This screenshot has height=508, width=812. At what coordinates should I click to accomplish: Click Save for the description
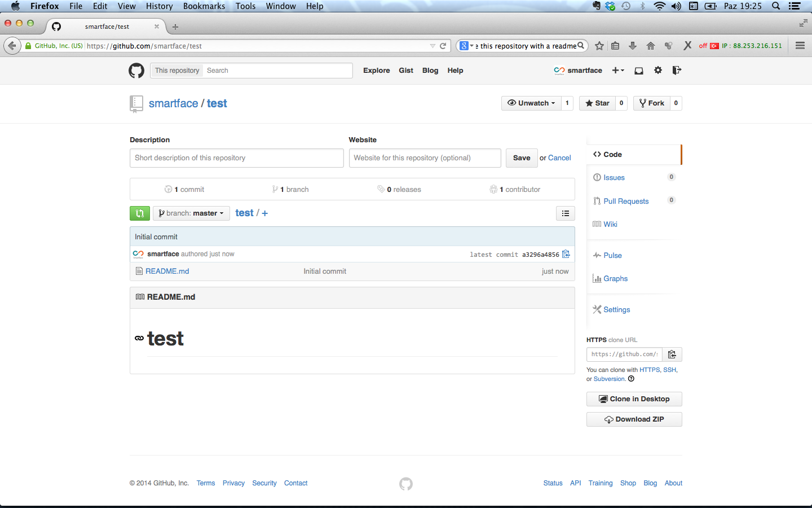(x=522, y=158)
